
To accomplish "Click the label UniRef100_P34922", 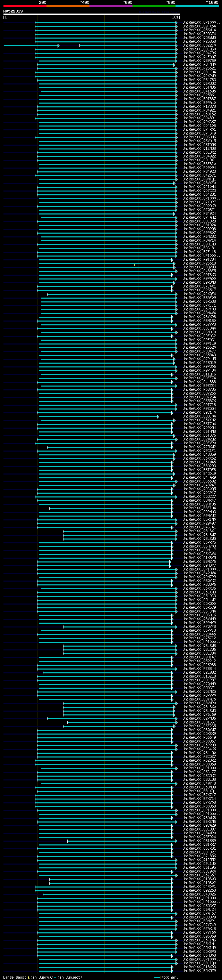I will 199,156.
